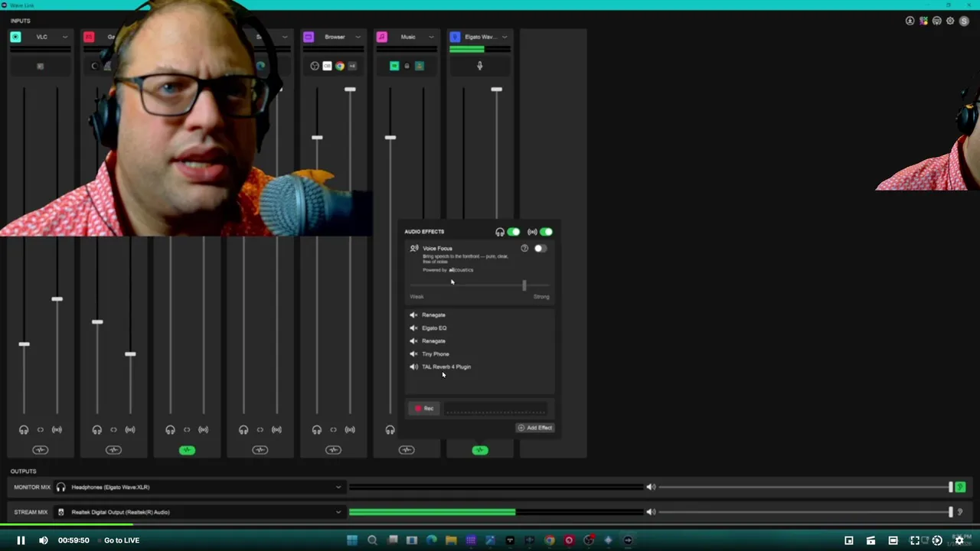
Task: Click the green effects button on Elgato Wave channel
Action: 480,450
